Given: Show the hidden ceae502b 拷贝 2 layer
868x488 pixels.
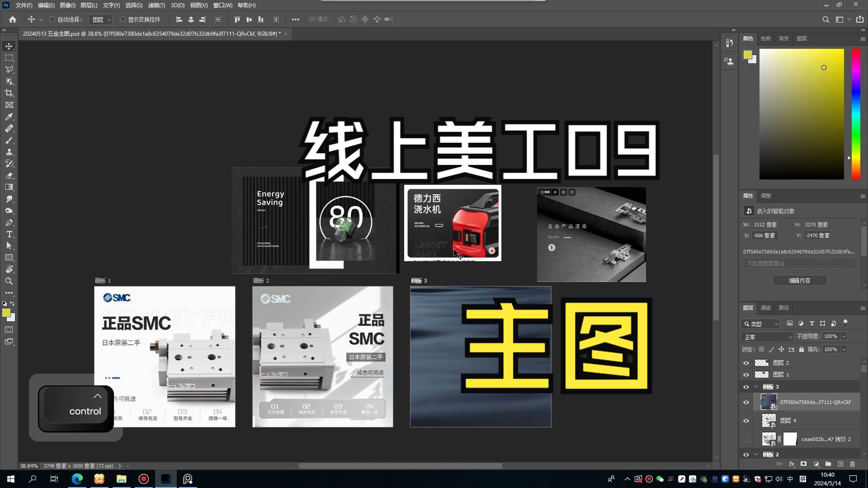Looking at the screenshot, I should pyautogui.click(x=746, y=439).
